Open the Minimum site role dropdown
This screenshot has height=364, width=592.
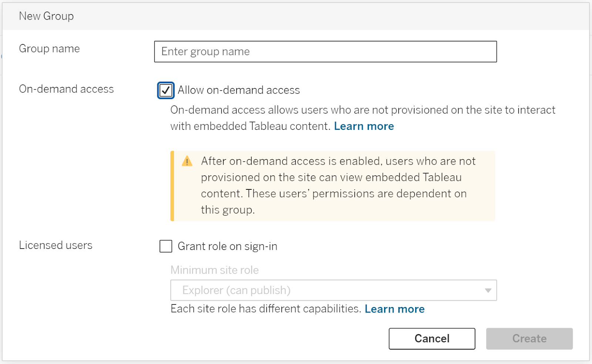click(x=333, y=290)
